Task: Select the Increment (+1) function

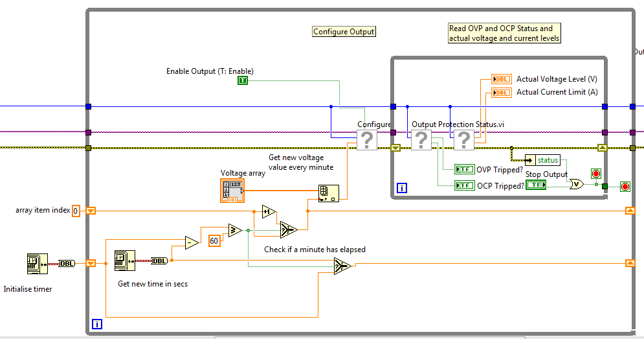Action: pos(269,211)
